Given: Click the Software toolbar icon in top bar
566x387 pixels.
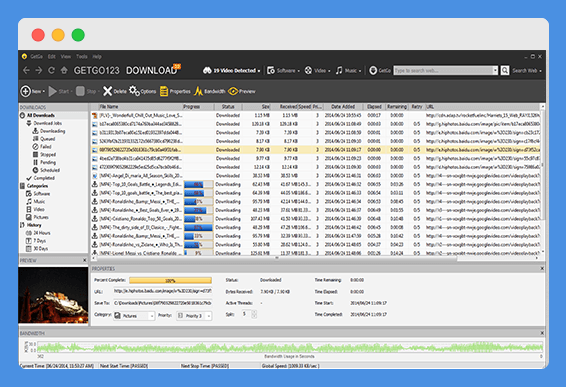Looking at the screenshot, I should pos(271,70).
